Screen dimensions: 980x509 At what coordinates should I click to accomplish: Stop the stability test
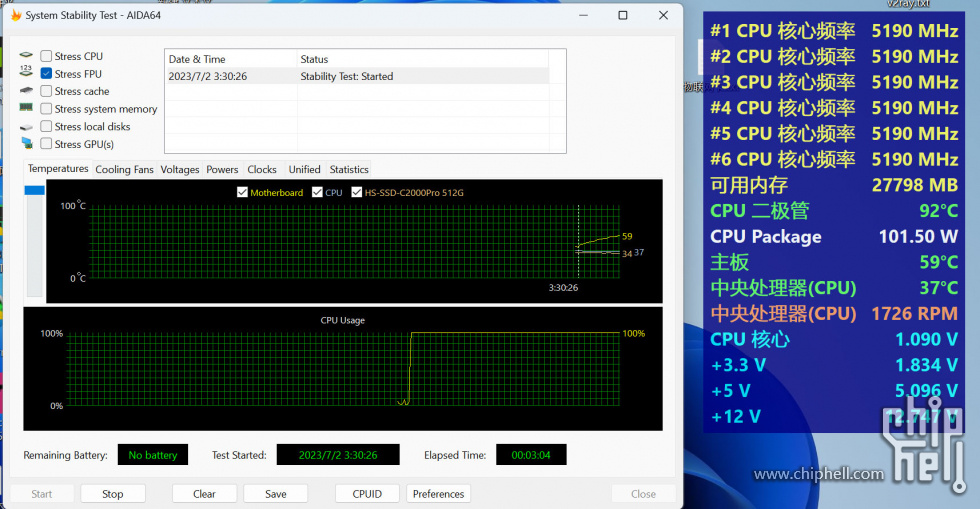tap(112, 494)
